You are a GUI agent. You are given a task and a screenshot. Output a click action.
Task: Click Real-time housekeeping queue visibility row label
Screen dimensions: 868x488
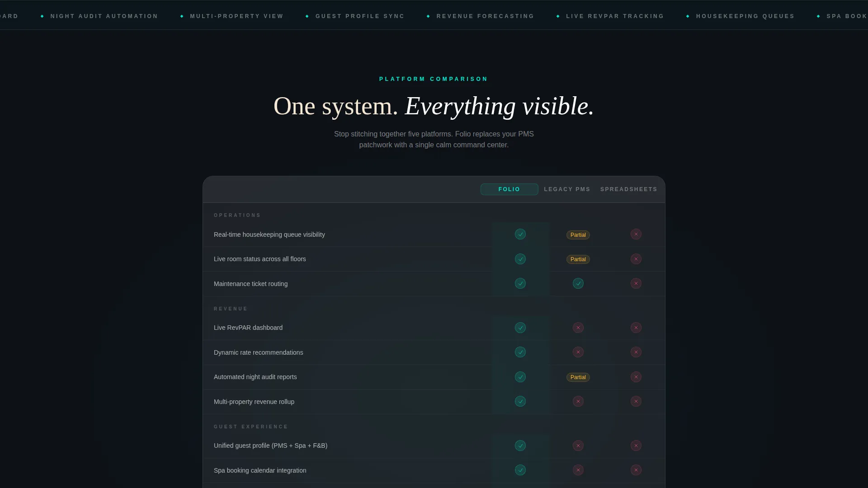(269, 235)
